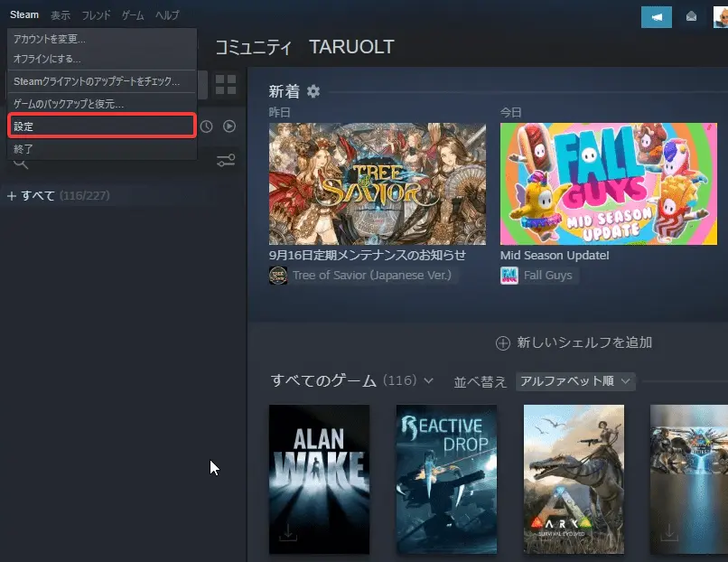
Task: Select ARK Survival Evolved game cover
Action: [574, 479]
